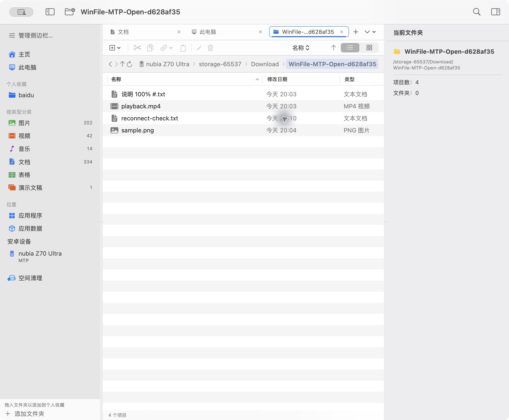Close the 文档 tab

179,32
